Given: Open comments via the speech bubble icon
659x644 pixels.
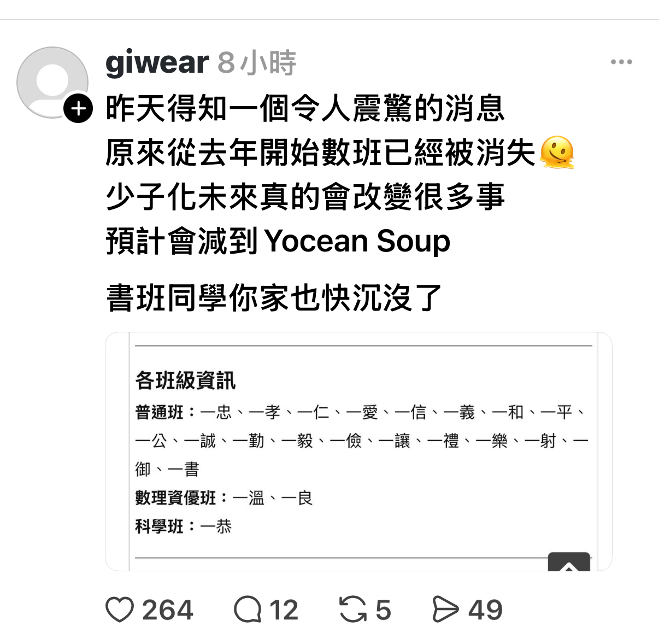Looking at the screenshot, I should [248, 610].
